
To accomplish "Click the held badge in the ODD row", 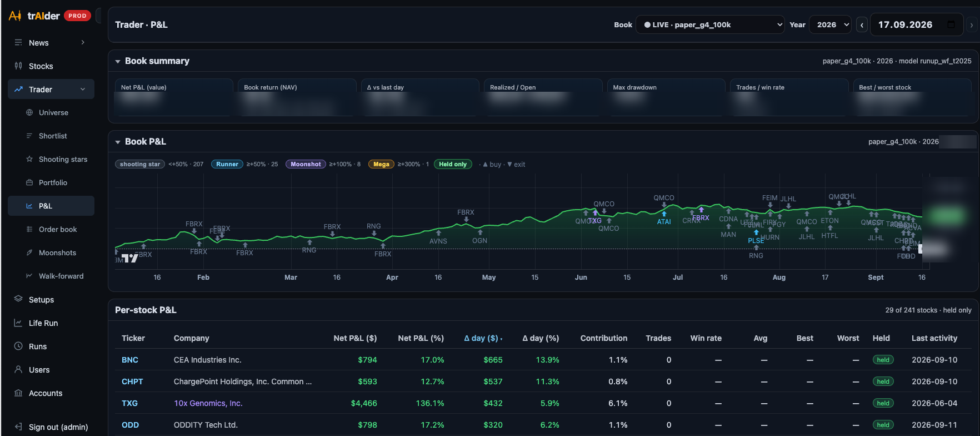I will (883, 425).
